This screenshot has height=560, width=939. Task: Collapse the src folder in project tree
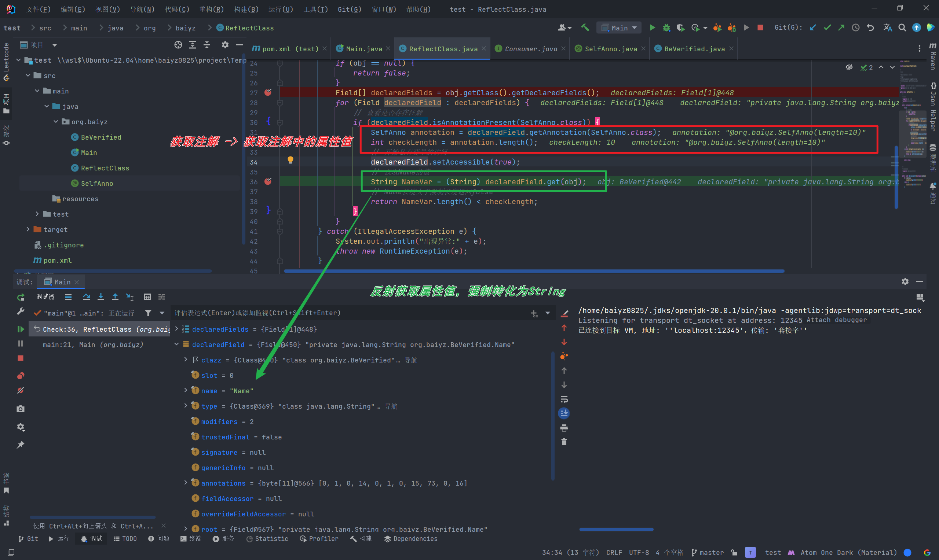pyautogui.click(x=28, y=75)
